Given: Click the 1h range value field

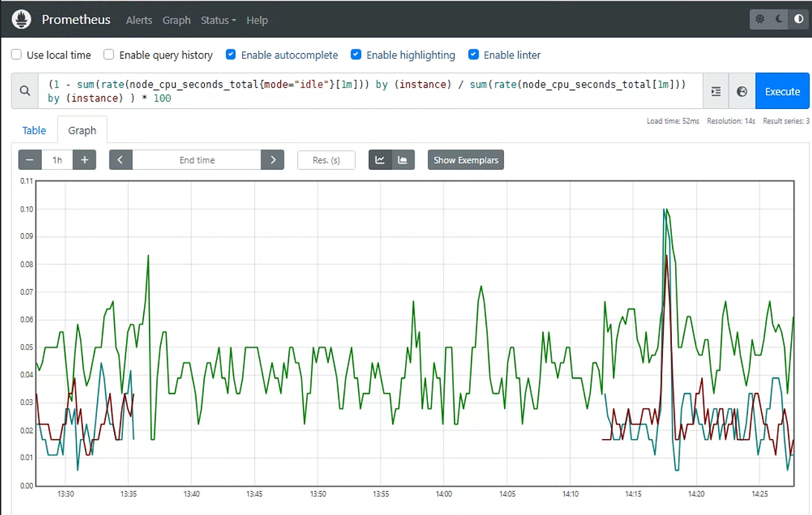Looking at the screenshot, I should tap(57, 160).
